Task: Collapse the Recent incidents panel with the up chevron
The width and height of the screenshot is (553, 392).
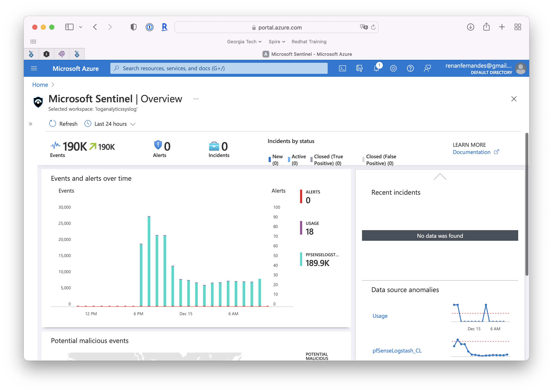Action: [x=440, y=176]
